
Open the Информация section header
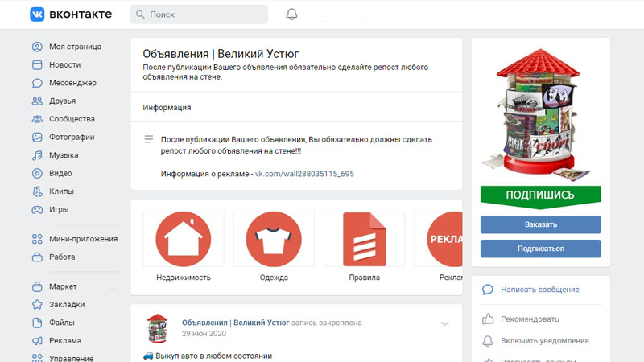(167, 108)
